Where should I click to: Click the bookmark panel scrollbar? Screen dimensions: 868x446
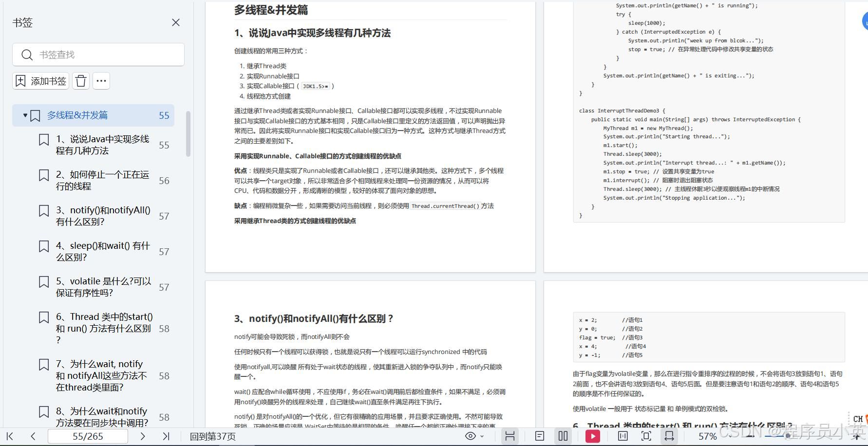coord(189,134)
